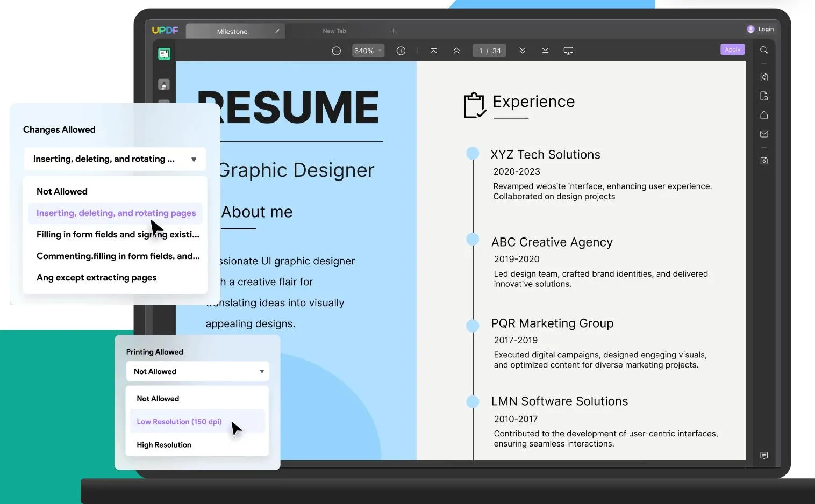Switch to New Tab
This screenshot has width=815, height=504.
pyautogui.click(x=334, y=31)
